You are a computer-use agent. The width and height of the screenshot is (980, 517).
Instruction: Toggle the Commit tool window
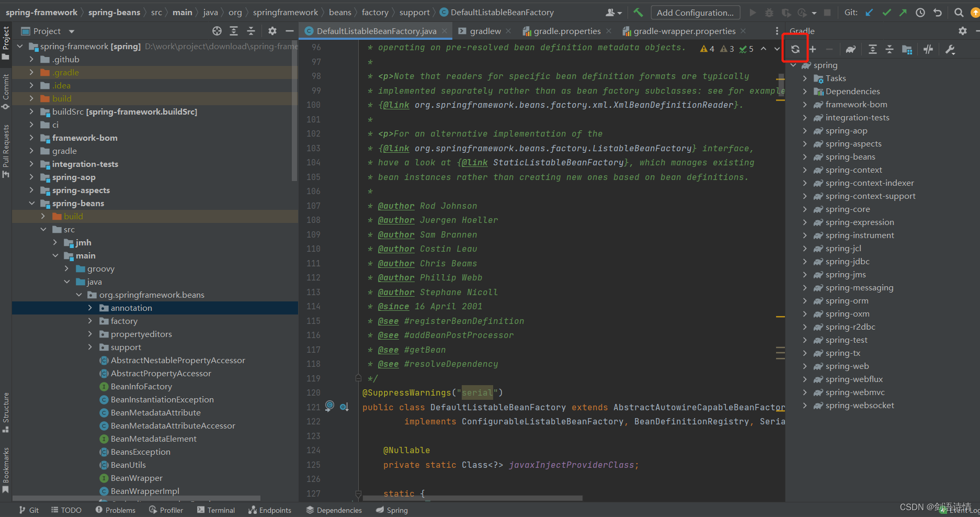tap(6, 92)
